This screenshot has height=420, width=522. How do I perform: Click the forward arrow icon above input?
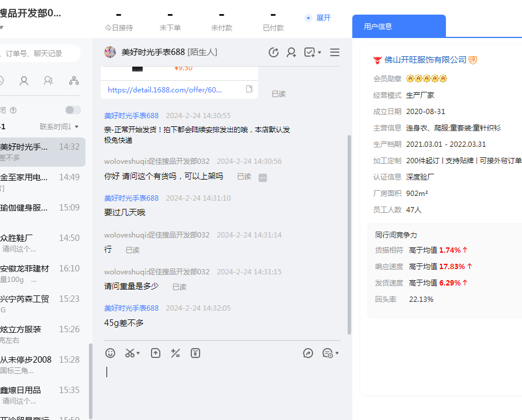308,353
